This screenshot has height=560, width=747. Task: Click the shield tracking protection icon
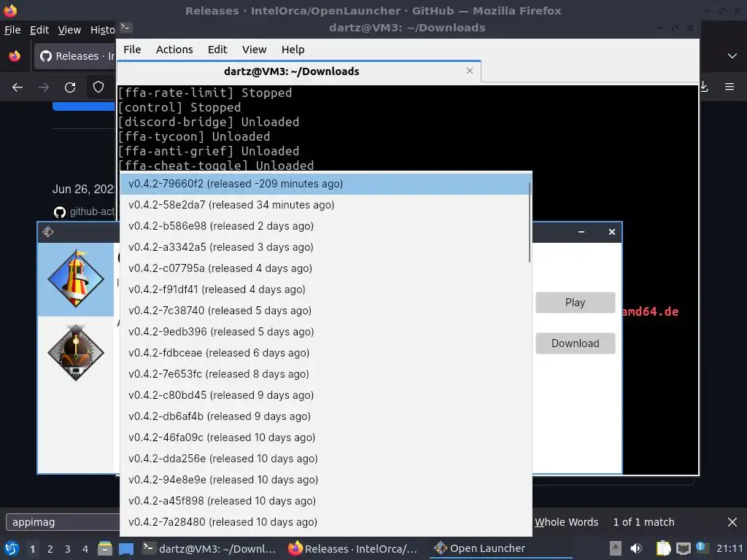point(98,87)
